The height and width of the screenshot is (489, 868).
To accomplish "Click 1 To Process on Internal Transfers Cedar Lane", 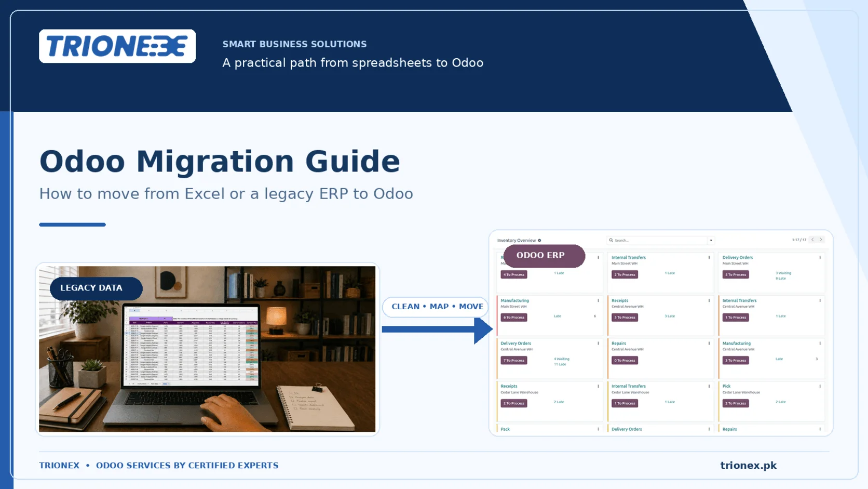I will click(x=625, y=403).
